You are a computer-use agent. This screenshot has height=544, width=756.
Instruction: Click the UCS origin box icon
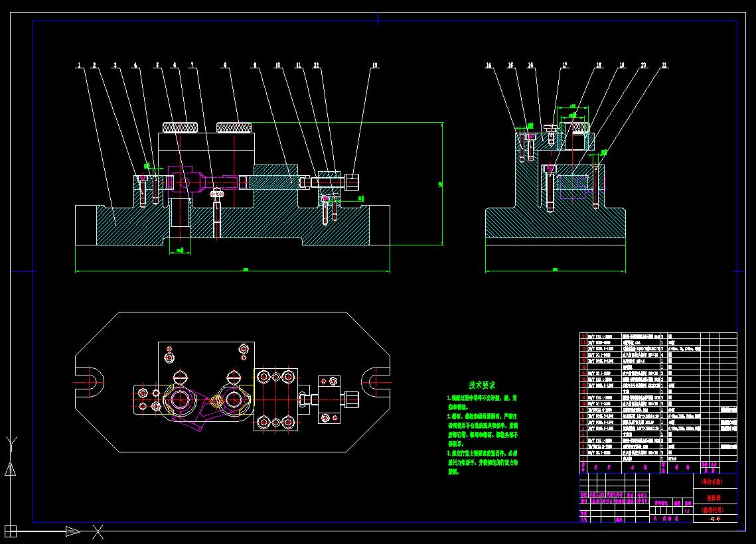point(11,531)
